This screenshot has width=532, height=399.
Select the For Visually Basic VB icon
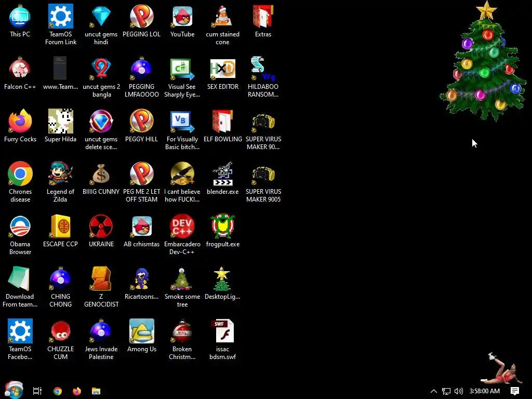coord(182,130)
